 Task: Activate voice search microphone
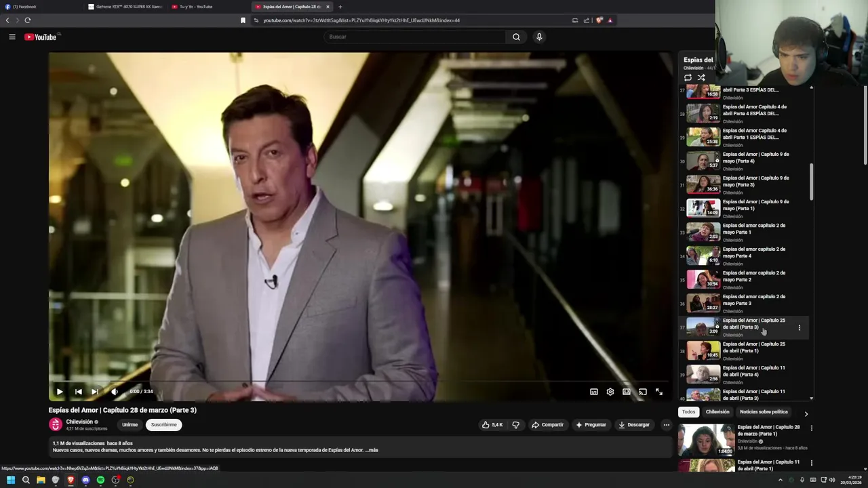click(x=539, y=37)
